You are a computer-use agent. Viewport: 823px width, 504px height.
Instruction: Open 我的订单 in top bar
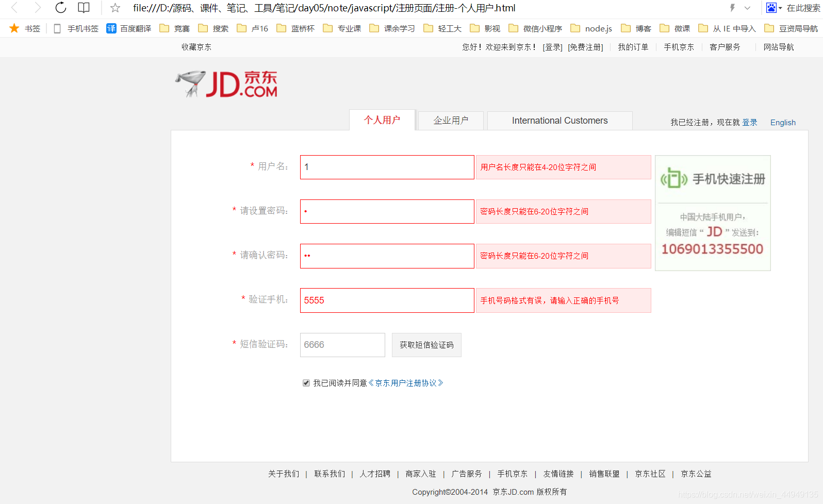pos(633,47)
